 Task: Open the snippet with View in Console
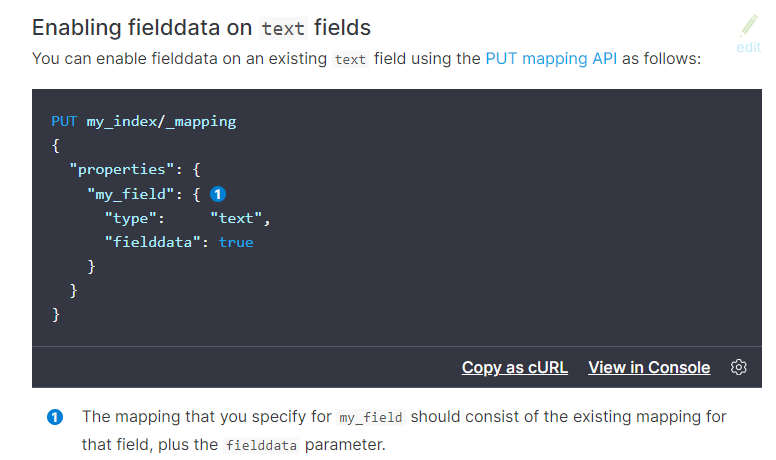tap(649, 367)
